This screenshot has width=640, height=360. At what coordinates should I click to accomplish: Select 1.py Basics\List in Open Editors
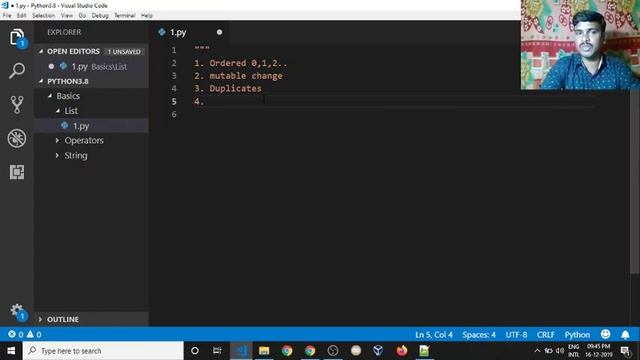pos(91,66)
